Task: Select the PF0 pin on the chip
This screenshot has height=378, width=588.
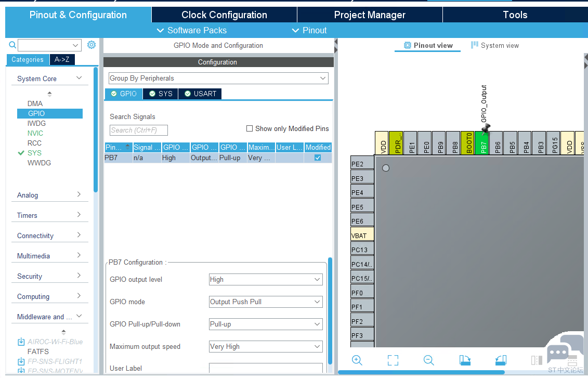Action: (x=362, y=291)
